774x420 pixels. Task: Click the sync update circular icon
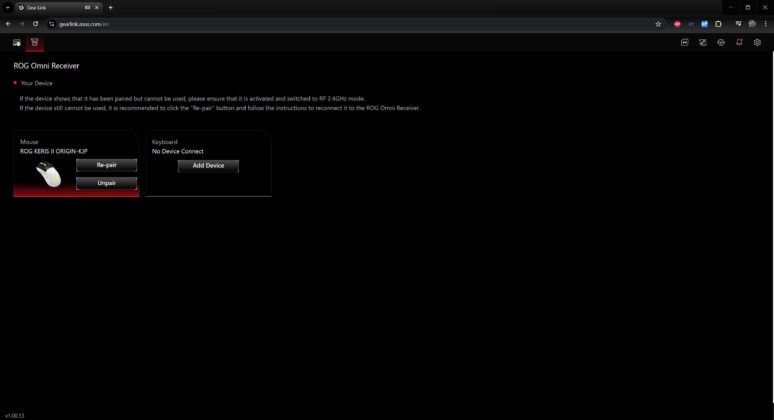pos(721,42)
